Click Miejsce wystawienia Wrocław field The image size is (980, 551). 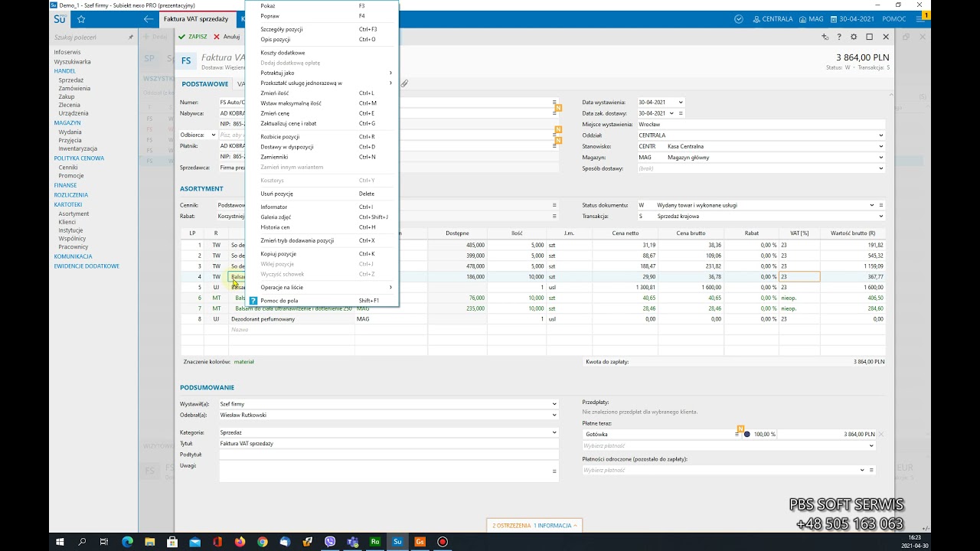pos(761,124)
